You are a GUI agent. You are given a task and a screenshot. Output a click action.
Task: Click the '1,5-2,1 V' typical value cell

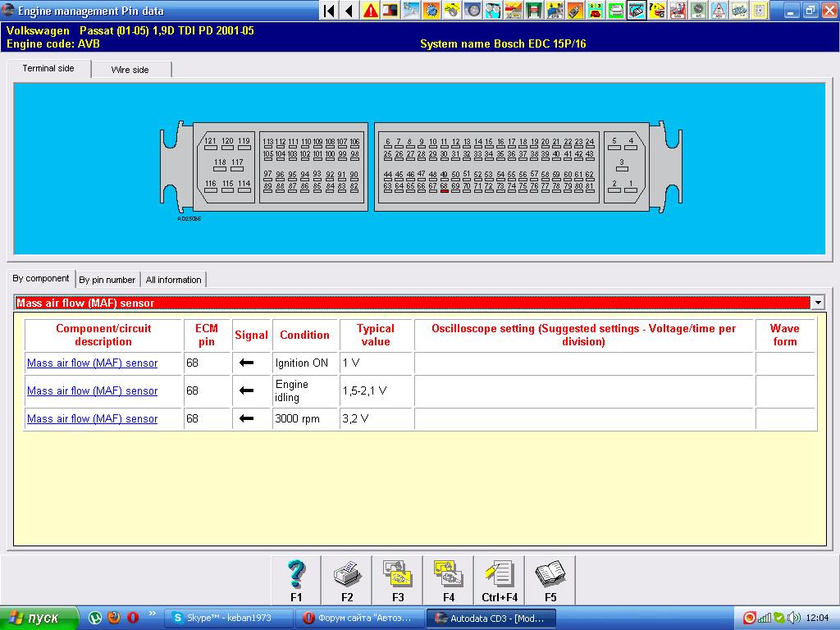pyautogui.click(x=376, y=391)
